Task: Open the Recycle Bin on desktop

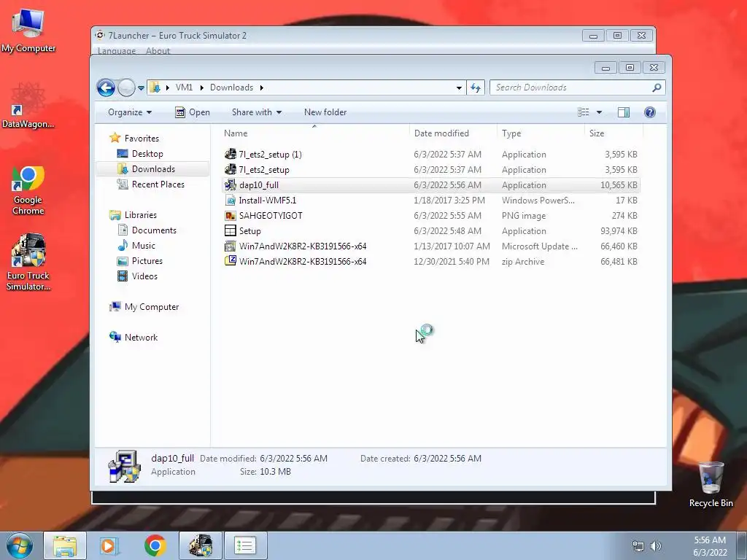Action: (711, 485)
